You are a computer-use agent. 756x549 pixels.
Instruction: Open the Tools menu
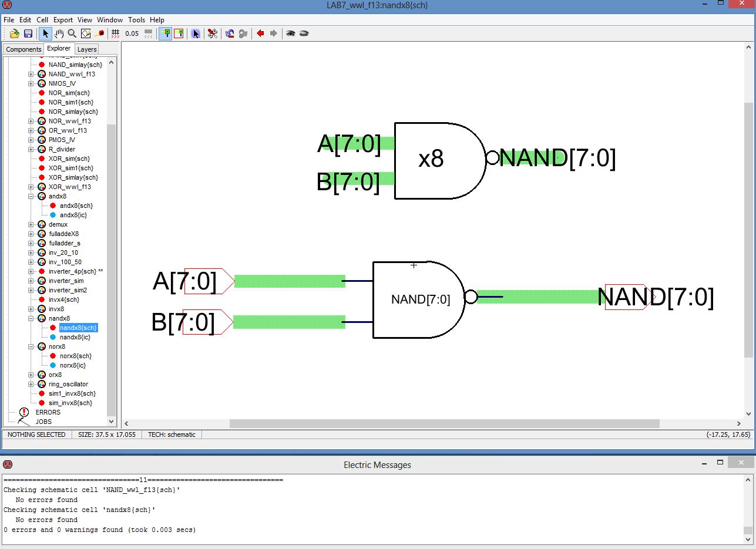(136, 19)
